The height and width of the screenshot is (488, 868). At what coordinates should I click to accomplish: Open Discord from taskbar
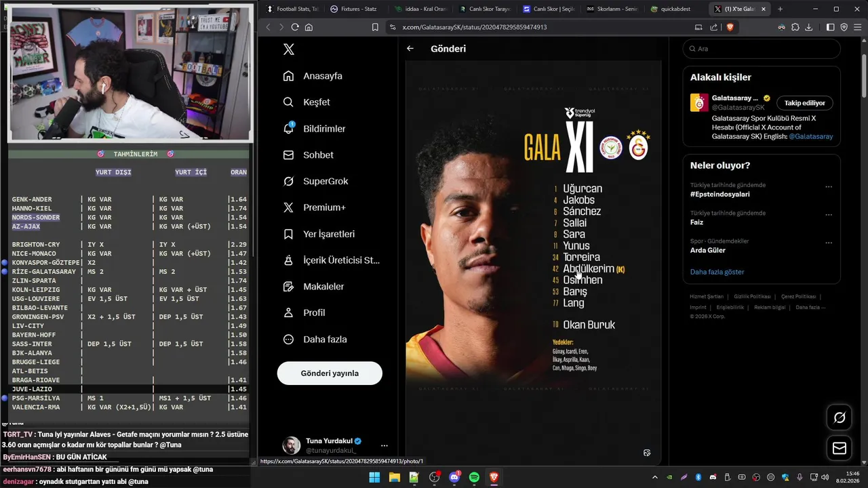point(454,477)
